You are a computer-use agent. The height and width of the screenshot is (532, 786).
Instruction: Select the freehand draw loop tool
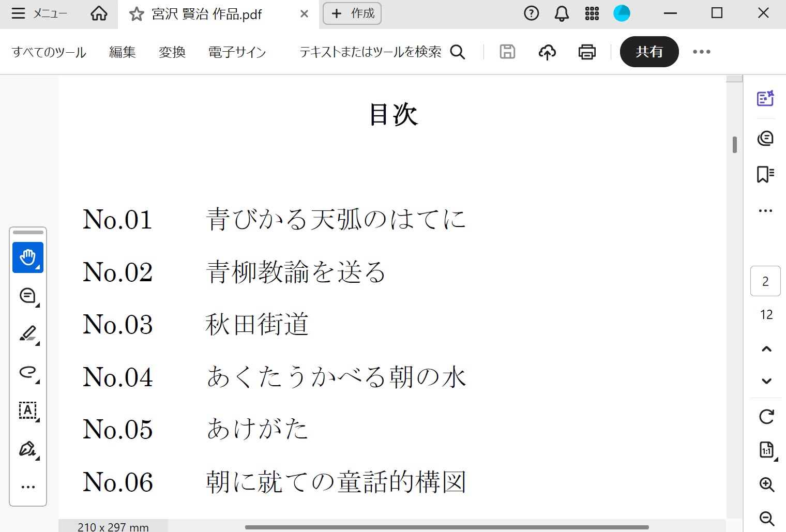point(27,372)
